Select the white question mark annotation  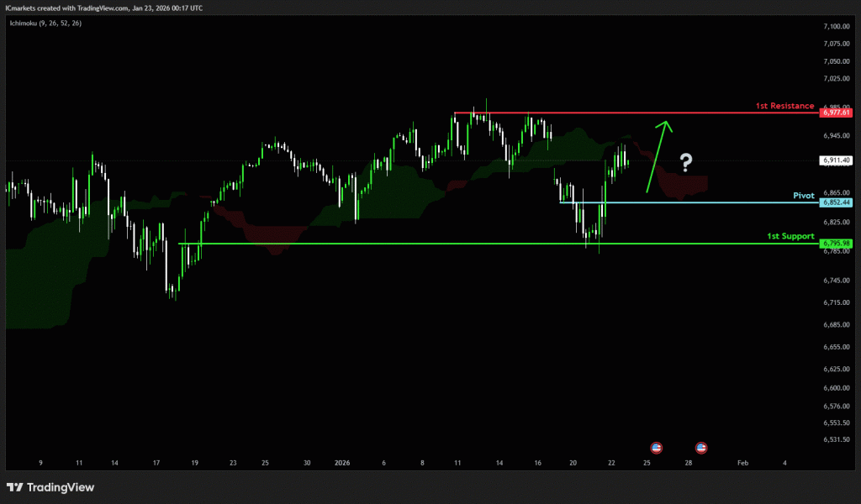point(686,162)
